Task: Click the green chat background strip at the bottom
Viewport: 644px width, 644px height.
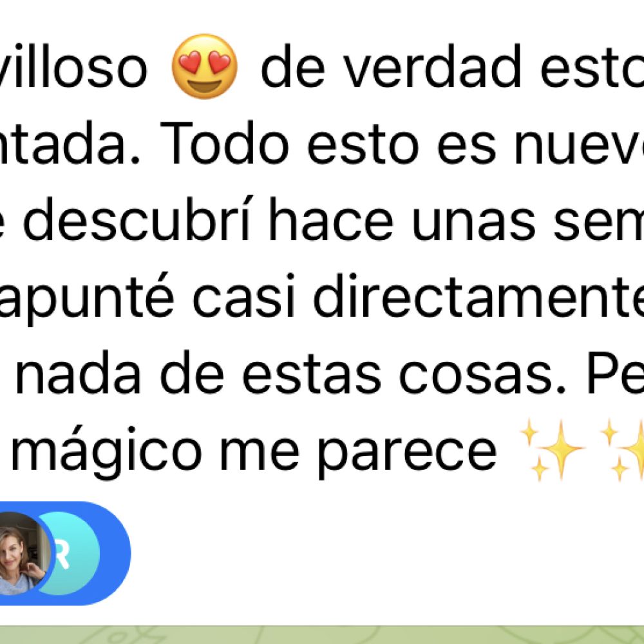Action: click(322, 634)
